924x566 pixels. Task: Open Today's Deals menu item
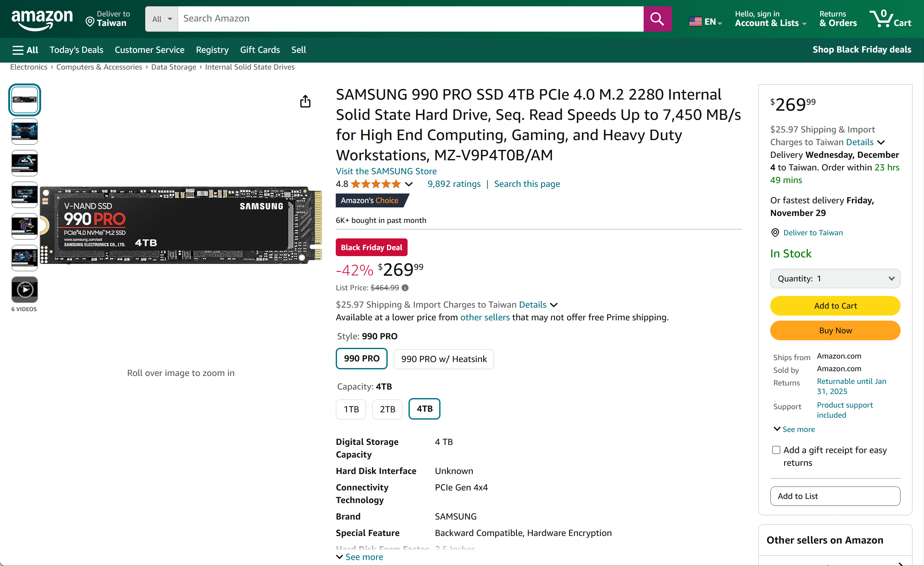click(76, 50)
